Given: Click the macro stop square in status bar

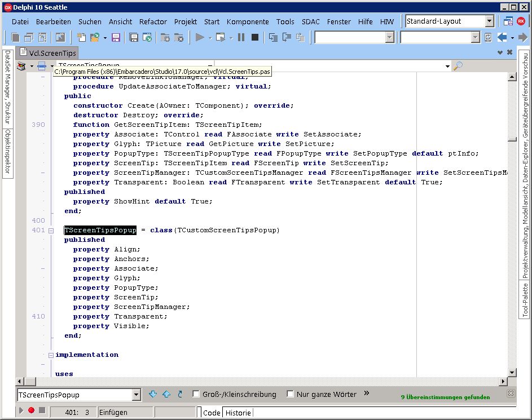Looking at the screenshot, I should coord(42,410).
